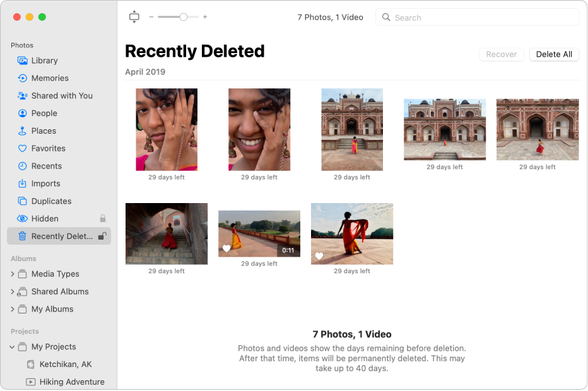Open the Library in the sidebar
Screen dimensions: 588x391
coord(42,60)
